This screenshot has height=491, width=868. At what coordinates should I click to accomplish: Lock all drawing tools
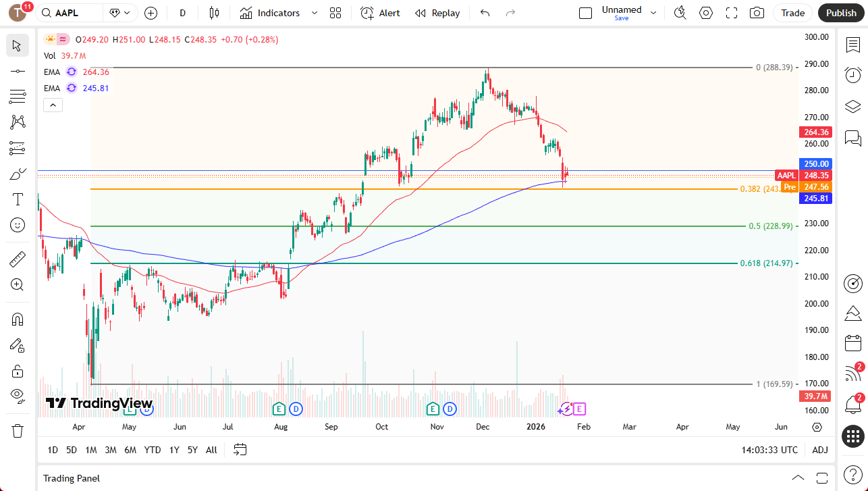[18, 371]
